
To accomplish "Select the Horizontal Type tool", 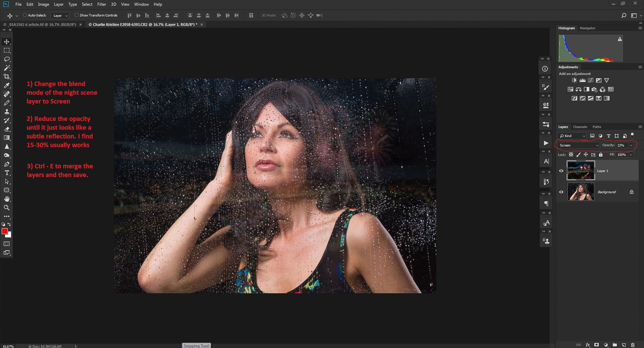I will coord(7,173).
